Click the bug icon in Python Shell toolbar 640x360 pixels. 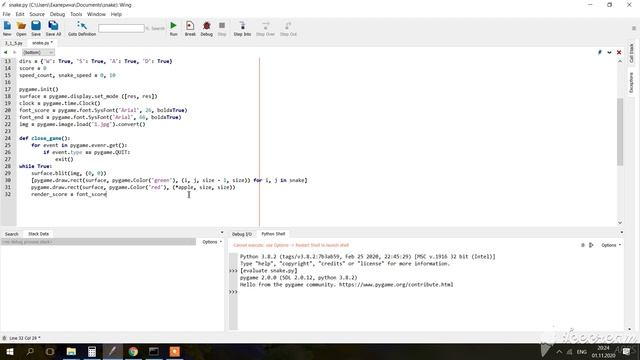(583, 245)
